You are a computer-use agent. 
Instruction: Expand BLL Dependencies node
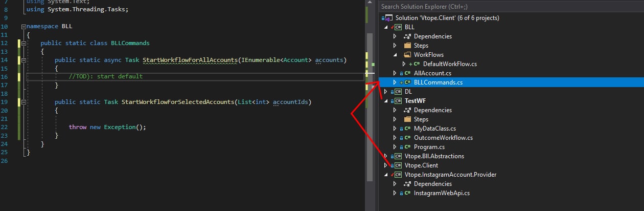tap(395, 36)
